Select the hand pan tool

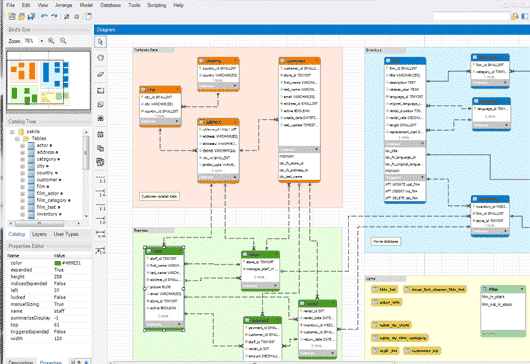100,57
